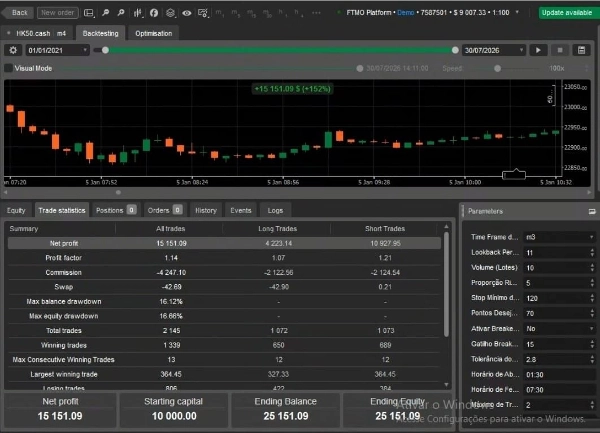This screenshot has height=433, width=600.
Task: Click the chart snapshot settings icon
Action: [203, 13]
